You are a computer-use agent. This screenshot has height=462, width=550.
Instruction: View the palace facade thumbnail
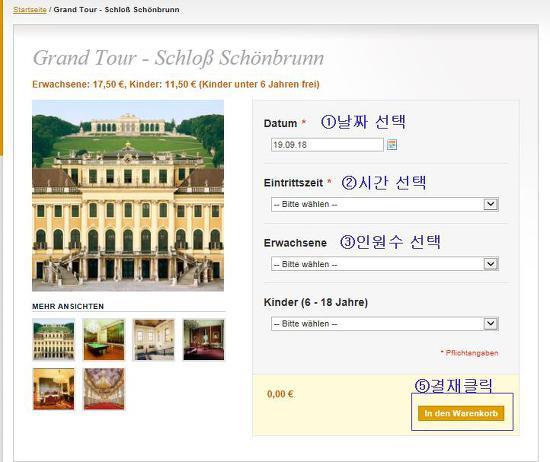(x=54, y=340)
